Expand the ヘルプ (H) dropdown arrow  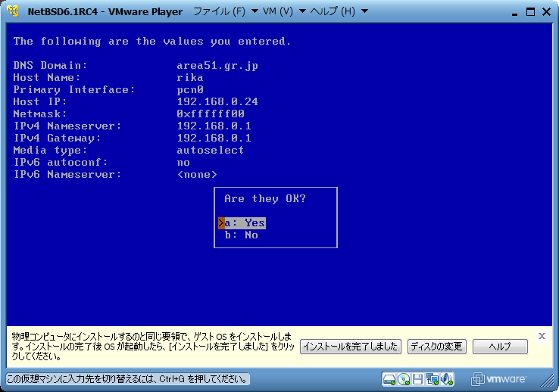click(x=364, y=11)
